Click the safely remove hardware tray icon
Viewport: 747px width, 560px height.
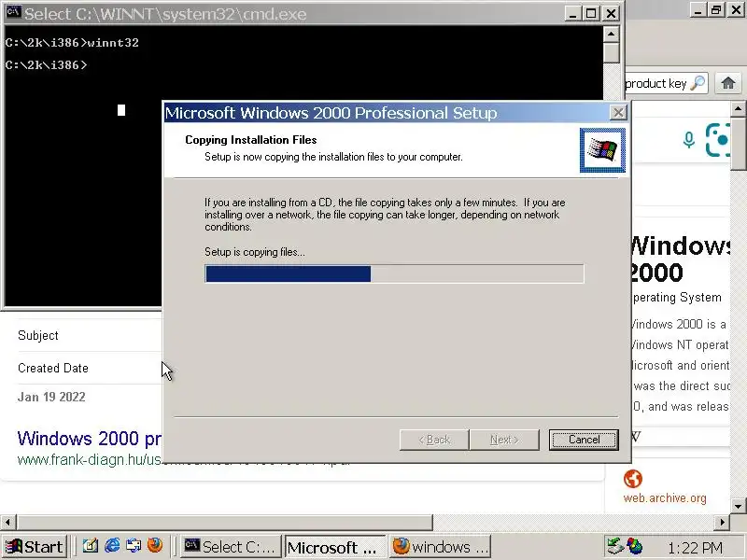pyautogui.click(x=615, y=546)
